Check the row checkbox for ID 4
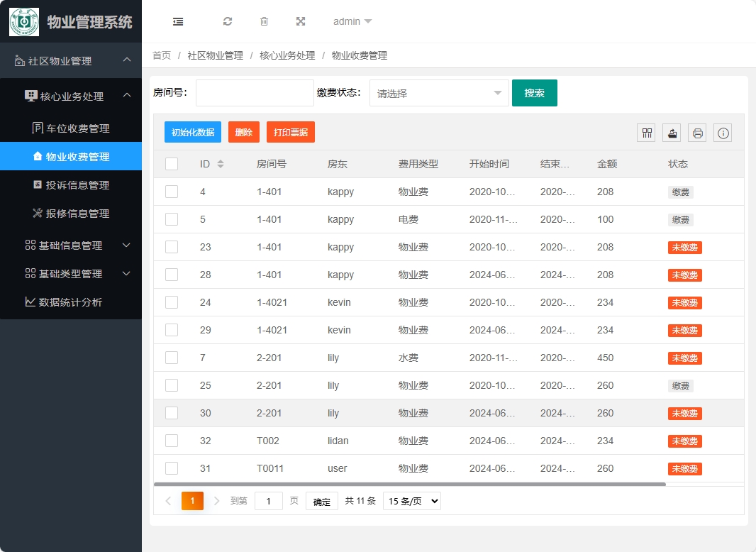Viewport: 756px width, 552px height. pyautogui.click(x=171, y=192)
